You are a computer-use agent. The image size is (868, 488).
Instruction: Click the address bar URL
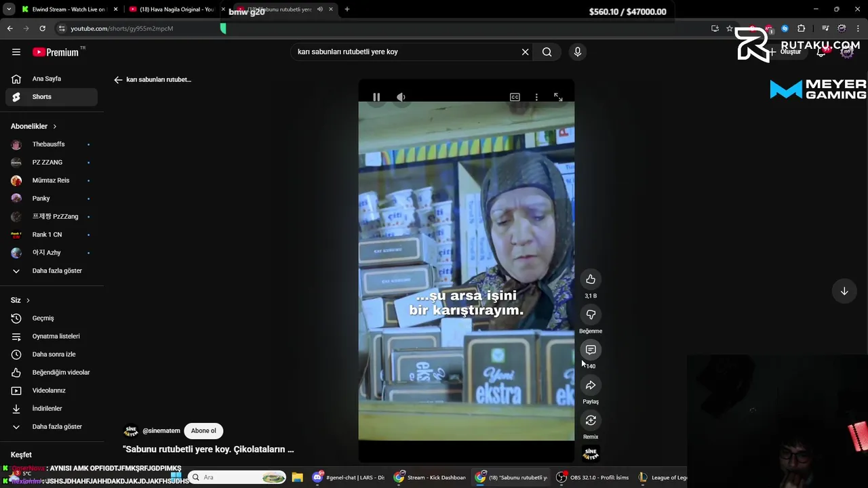tap(122, 28)
